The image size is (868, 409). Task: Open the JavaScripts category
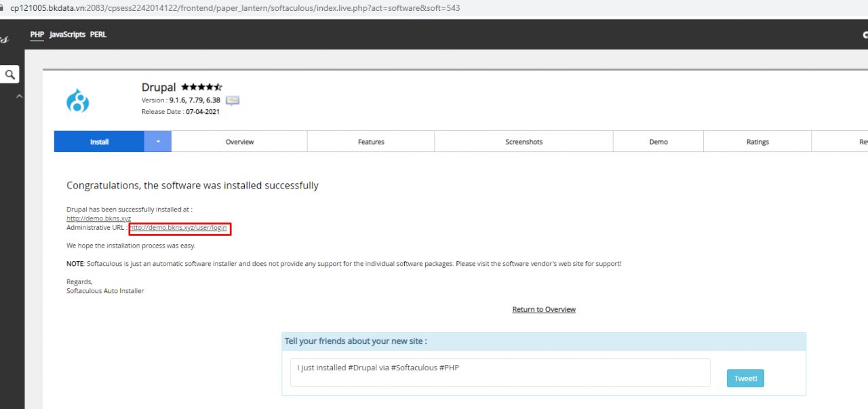67,35
